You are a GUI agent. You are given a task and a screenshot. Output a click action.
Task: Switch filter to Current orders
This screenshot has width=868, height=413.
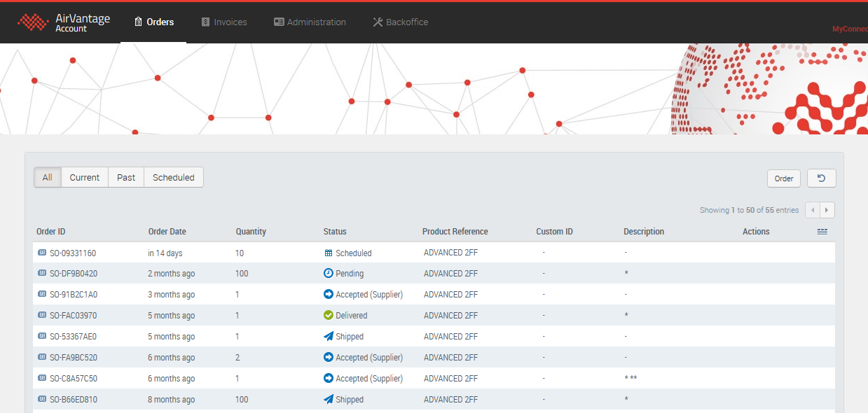pyautogui.click(x=85, y=177)
